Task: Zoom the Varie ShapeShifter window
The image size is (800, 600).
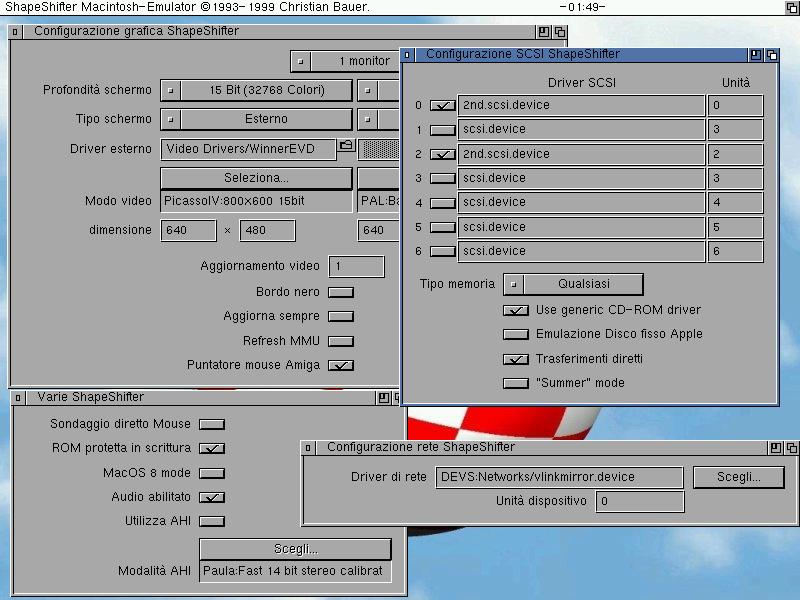Action: click(384, 397)
